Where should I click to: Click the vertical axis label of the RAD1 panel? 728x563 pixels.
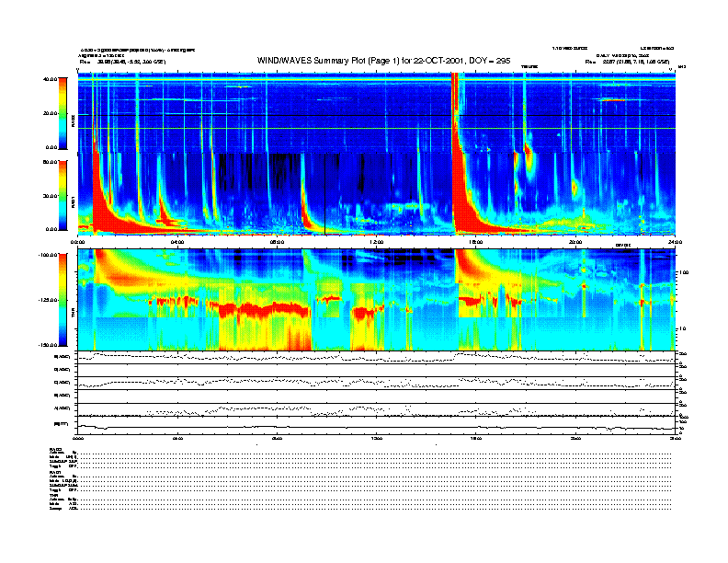pos(73,201)
